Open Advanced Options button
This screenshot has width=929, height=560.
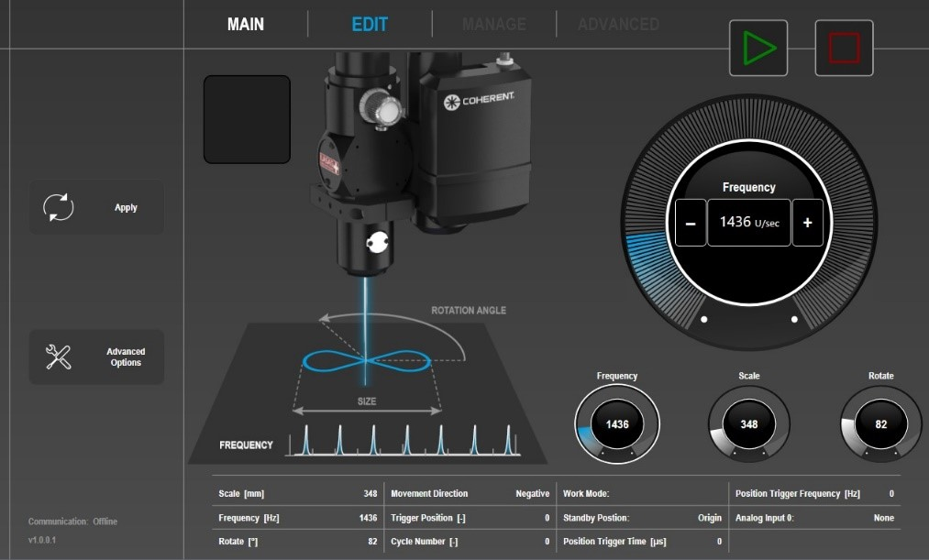tap(126, 357)
